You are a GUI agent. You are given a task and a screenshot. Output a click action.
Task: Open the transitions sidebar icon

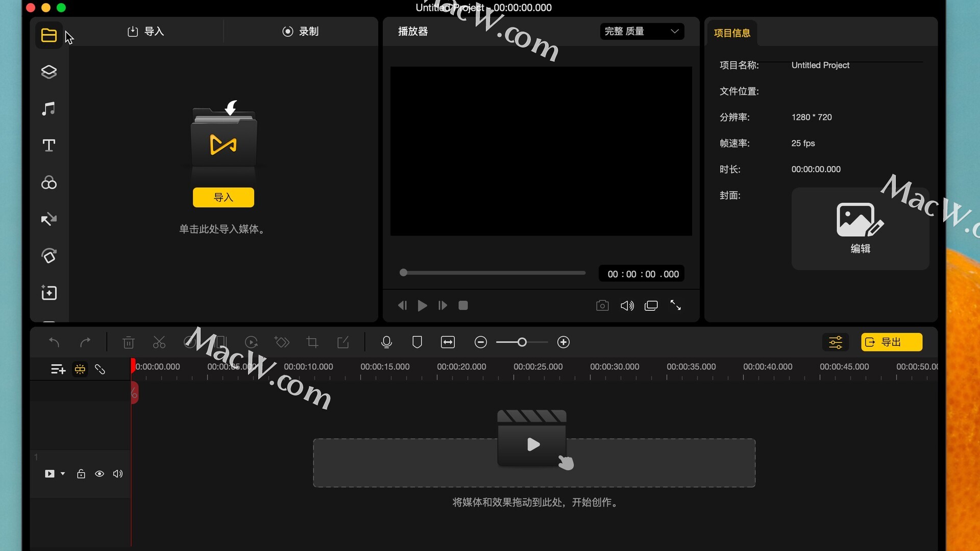pos(49,219)
